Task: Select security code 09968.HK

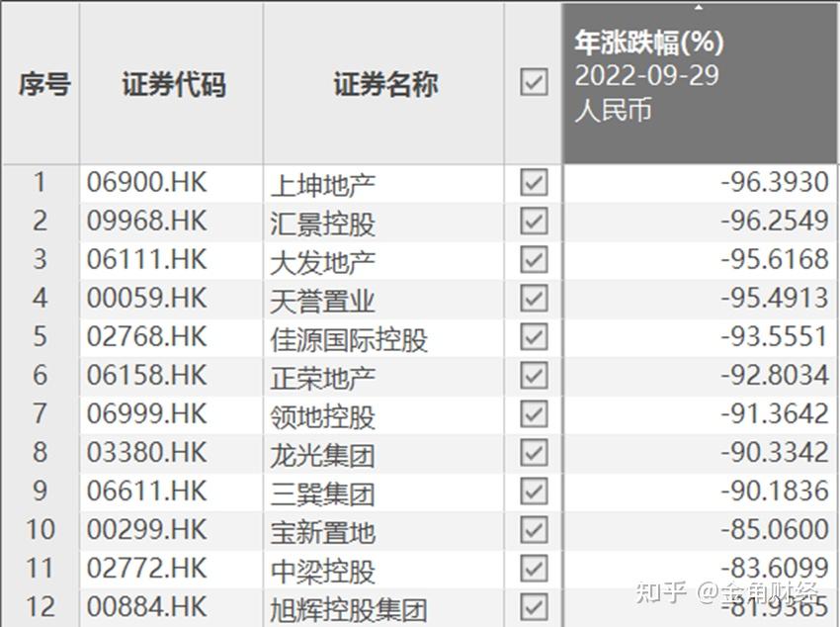Action: [x=147, y=221]
